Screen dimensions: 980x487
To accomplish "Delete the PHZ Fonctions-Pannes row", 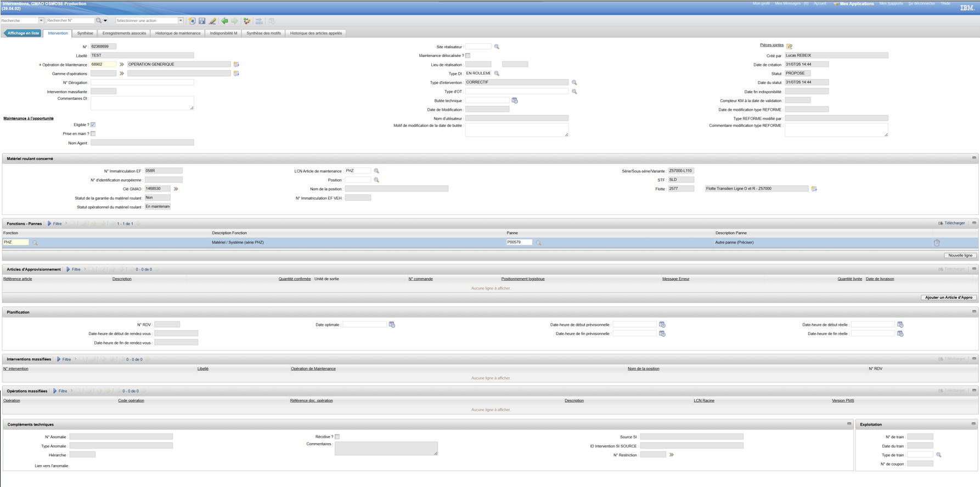I will 937,242.
